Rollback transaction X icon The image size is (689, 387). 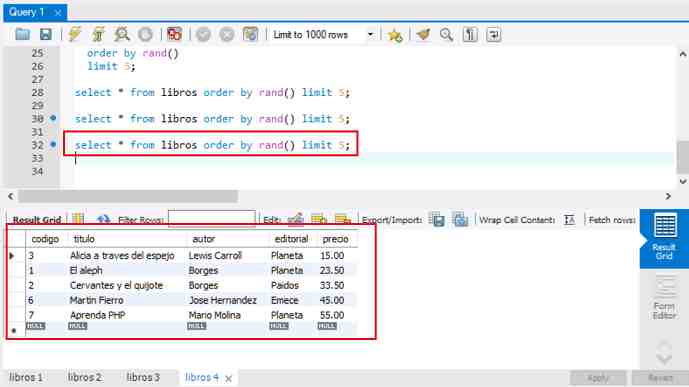[227, 34]
